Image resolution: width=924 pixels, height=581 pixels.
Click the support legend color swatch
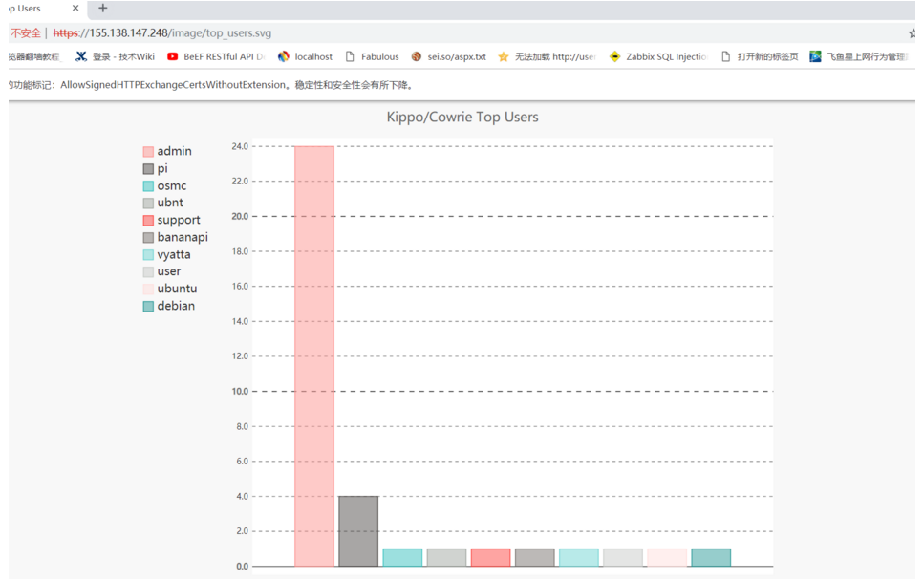pos(148,221)
